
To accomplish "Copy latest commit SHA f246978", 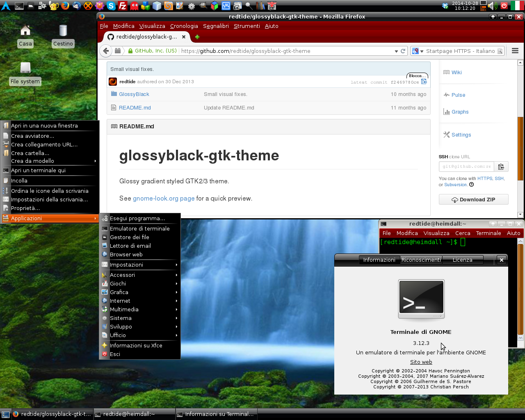I will [424, 82].
